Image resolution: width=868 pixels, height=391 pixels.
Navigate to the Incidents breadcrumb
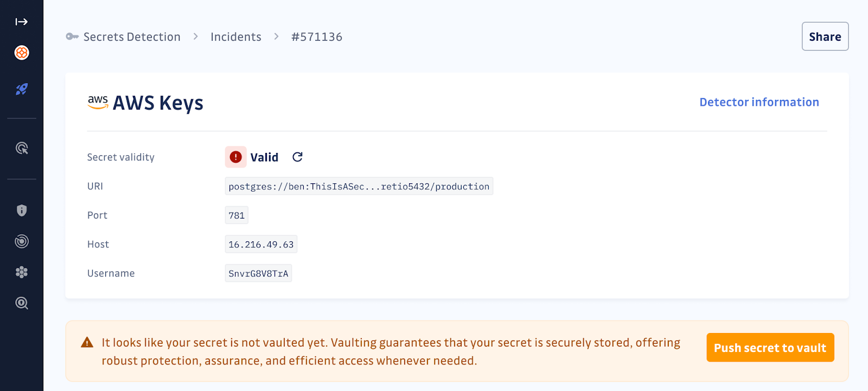click(x=236, y=37)
